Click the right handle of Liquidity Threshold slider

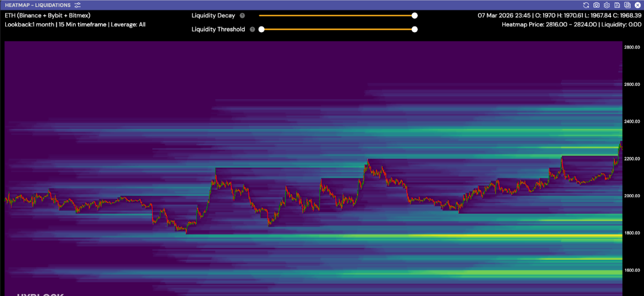tap(414, 29)
